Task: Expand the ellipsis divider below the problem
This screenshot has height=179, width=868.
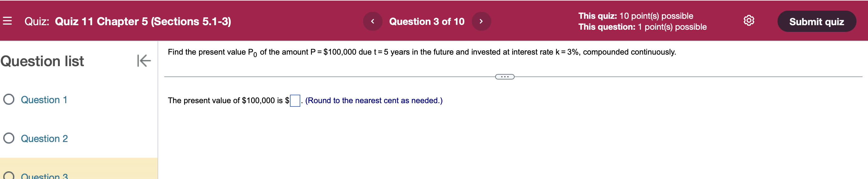Action: [505, 77]
